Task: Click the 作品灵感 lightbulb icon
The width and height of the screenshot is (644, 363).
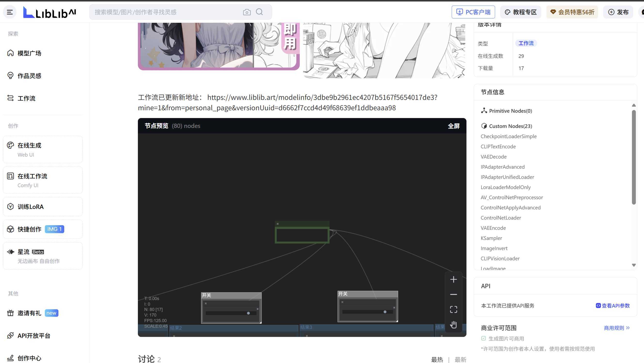Action: (10, 76)
